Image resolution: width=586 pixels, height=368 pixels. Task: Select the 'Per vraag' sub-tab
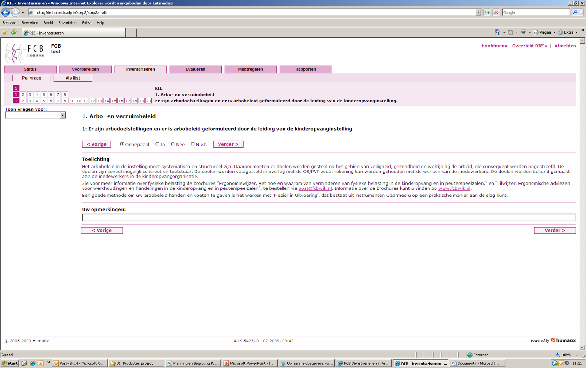point(31,78)
